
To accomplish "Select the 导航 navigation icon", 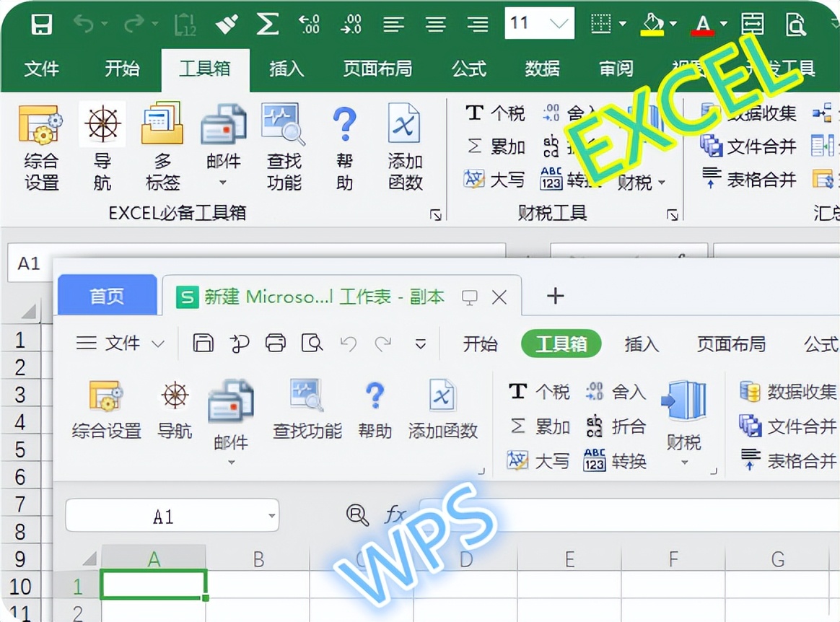I will tap(101, 144).
